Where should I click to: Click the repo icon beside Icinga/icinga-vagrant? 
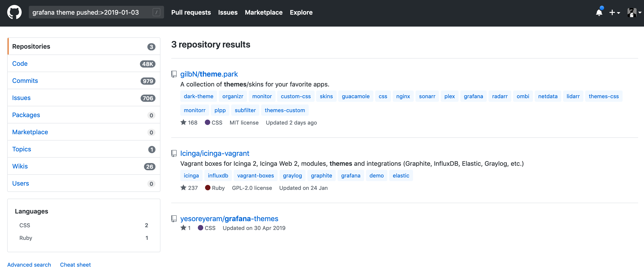174,153
